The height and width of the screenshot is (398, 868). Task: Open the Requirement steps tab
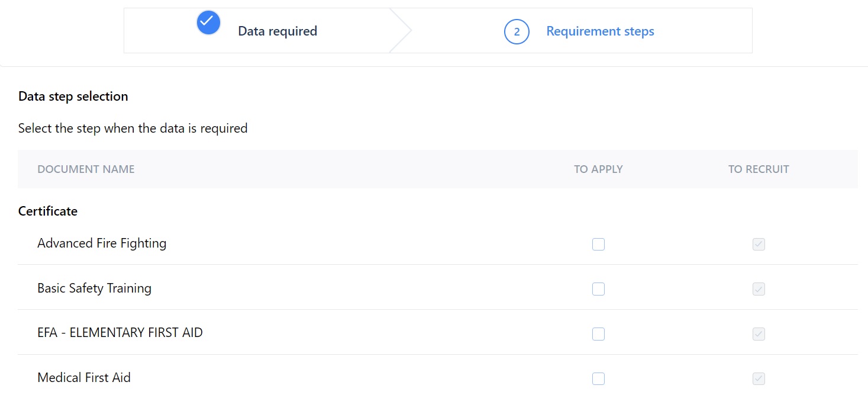coord(600,31)
